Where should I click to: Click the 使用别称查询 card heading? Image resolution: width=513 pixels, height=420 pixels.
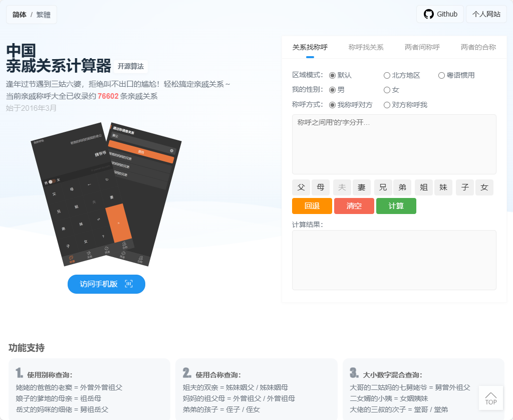pos(50,375)
